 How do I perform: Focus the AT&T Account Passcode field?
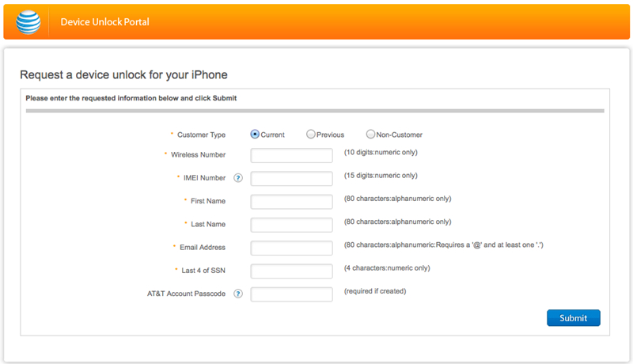[291, 294]
